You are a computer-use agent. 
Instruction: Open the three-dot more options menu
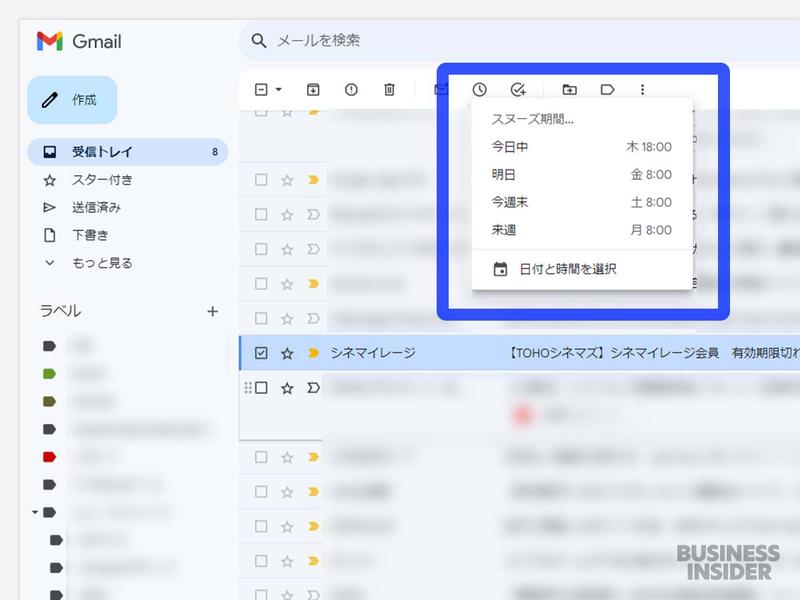[x=642, y=90]
